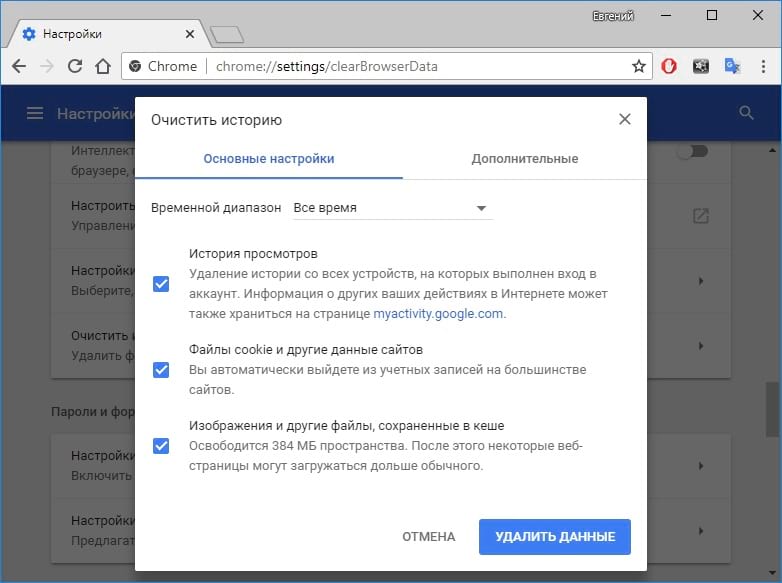The width and height of the screenshot is (782, 583).
Task: Bookmark page with star icon
Action: click(638, 66)
